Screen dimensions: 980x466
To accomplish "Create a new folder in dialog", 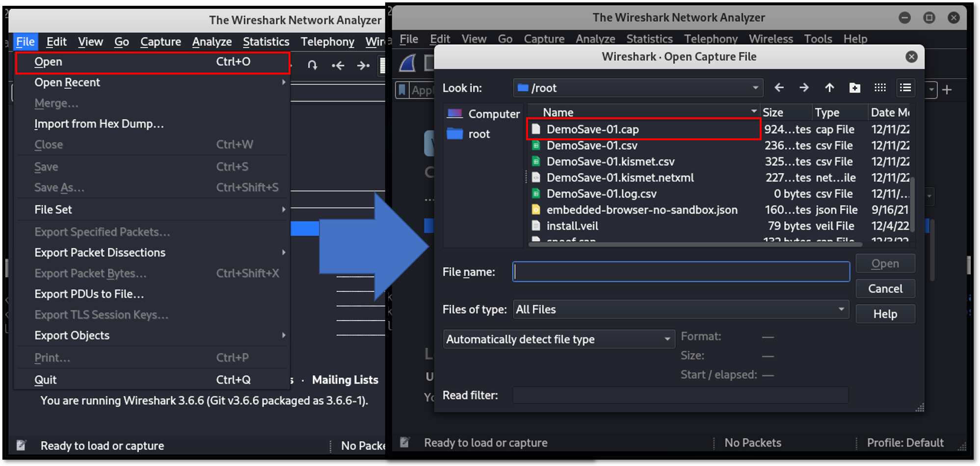I will pos(855,88).
